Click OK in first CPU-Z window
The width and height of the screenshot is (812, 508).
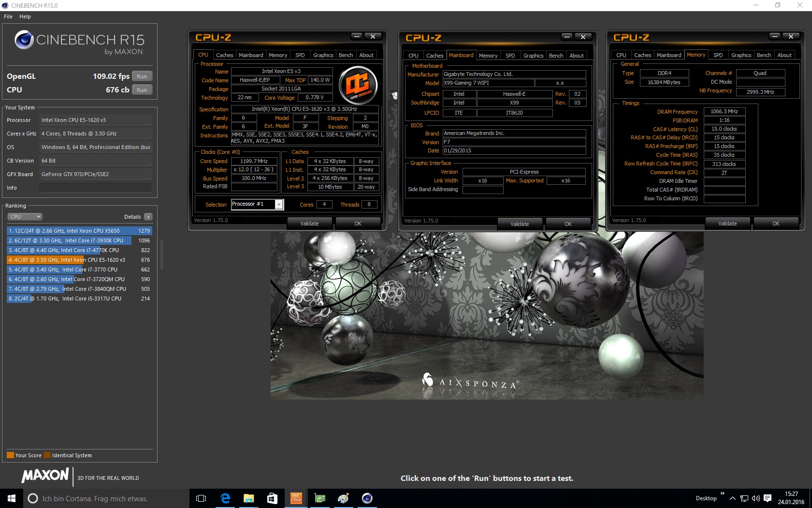tap(358, 224)
